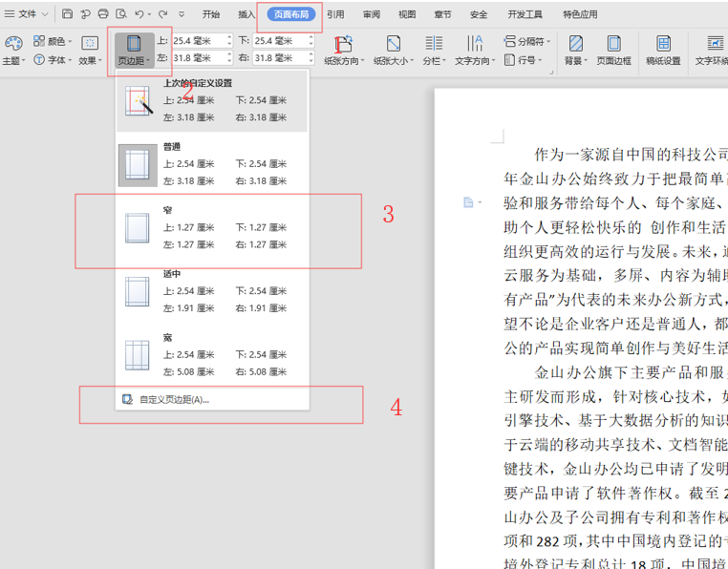This screenshot has height=569, width=728.
Task: Open Print Preview icon
Action: (x=121, y=14)
